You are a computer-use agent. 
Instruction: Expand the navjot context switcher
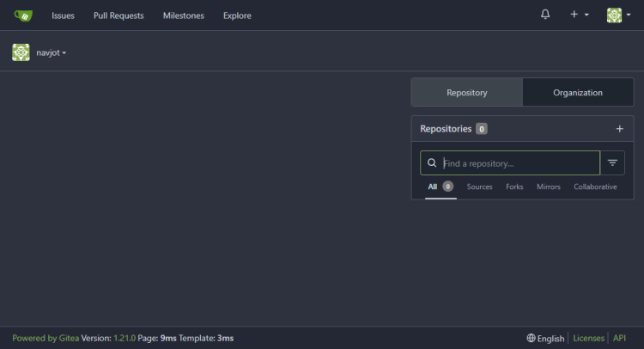[52, 53]
